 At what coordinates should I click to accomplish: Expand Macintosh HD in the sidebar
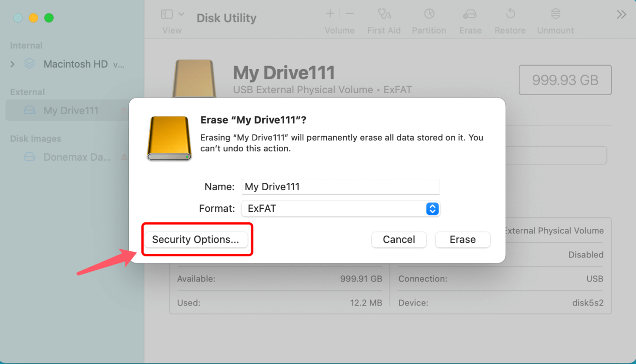pos(12,64)
